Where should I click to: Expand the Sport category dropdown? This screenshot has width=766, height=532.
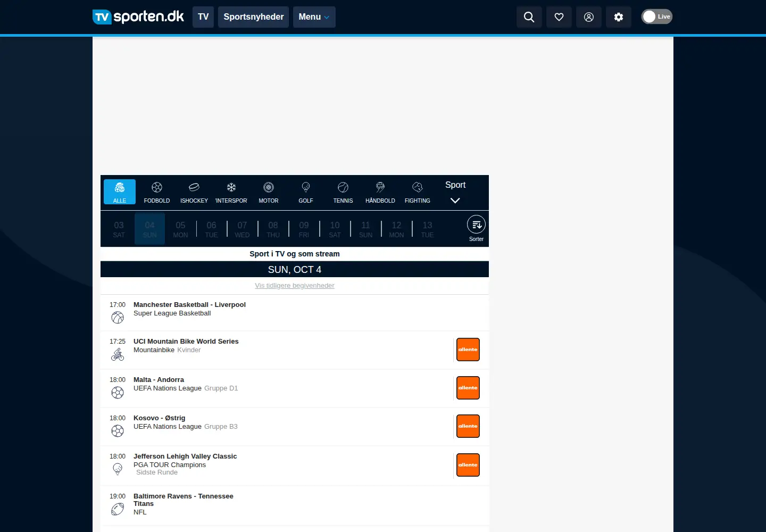(455, 192)
